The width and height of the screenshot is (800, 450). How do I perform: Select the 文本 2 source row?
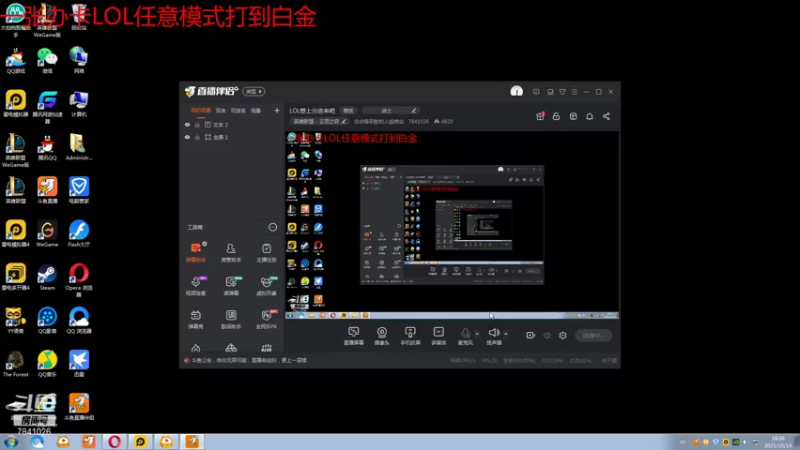(232, 124)
